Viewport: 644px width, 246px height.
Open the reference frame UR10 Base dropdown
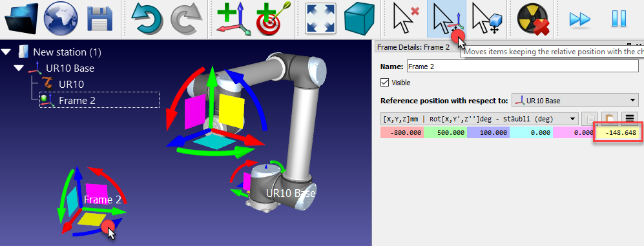[575, 100]
